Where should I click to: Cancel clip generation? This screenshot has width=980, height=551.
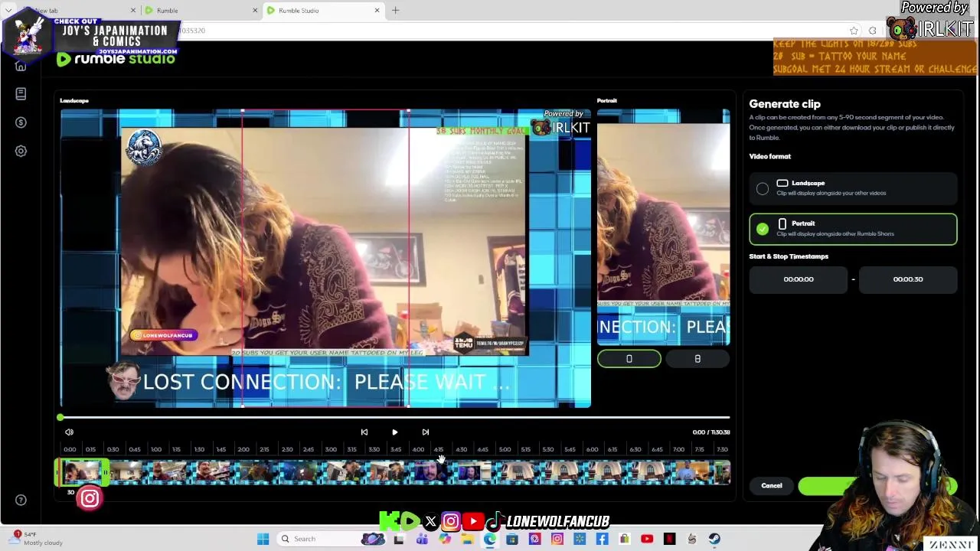[772, 485]
